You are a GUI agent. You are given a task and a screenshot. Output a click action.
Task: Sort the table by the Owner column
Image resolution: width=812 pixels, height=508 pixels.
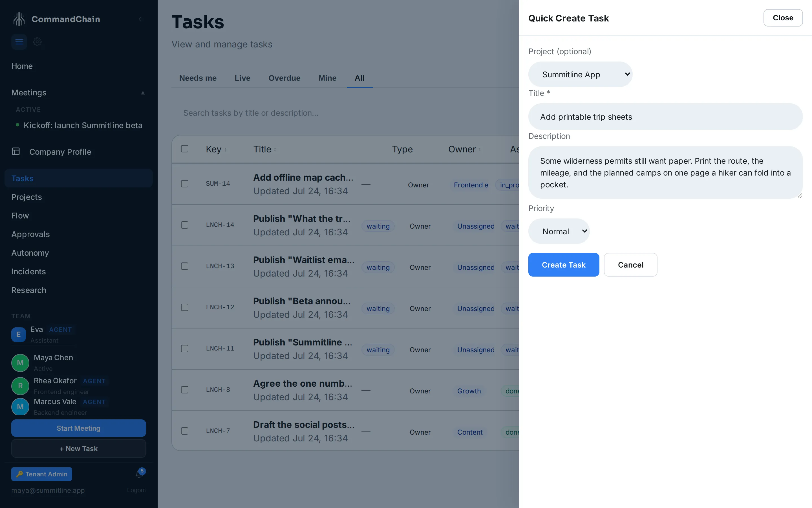(464, 149)
